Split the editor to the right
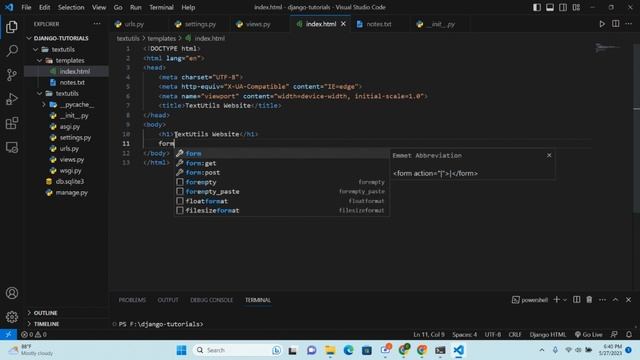 [x=616, y=24]
